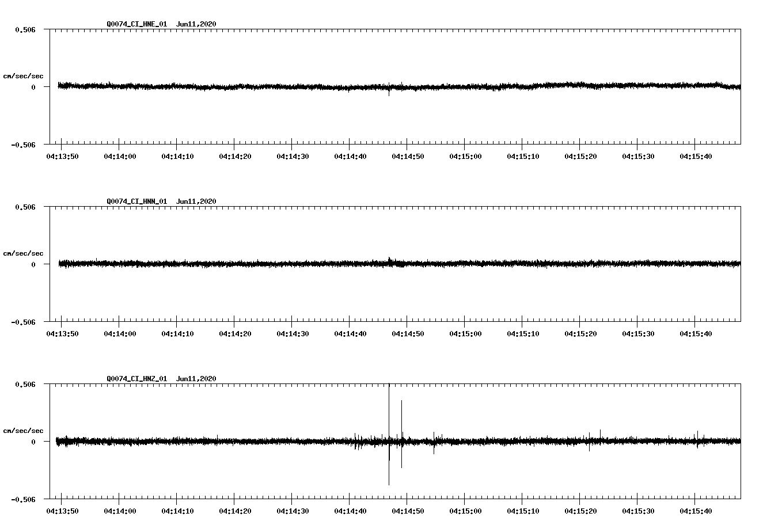Select 04:14:40 tick label under HNN plot

tap(350, 334)
